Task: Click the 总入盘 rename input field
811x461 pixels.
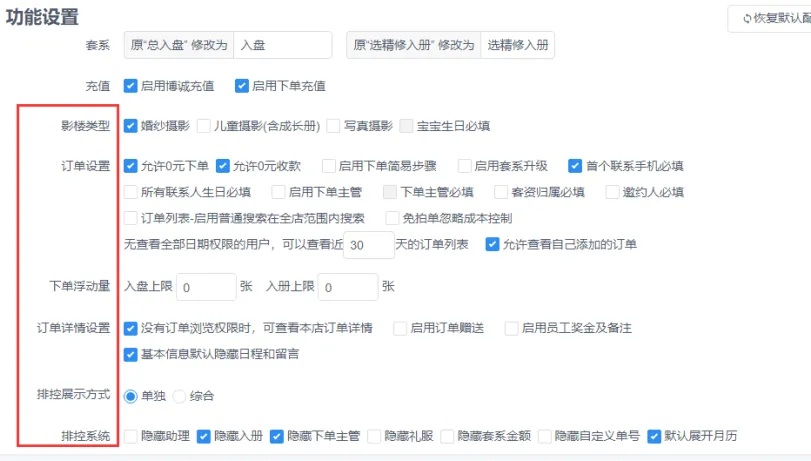Action: [281, 45]
